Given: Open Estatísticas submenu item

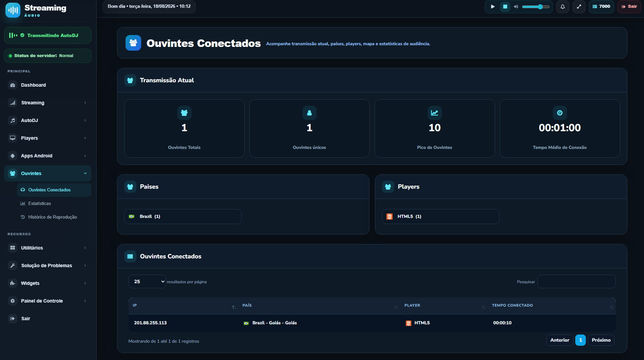Looking at the screenshot, I should [x=54, y=204].
